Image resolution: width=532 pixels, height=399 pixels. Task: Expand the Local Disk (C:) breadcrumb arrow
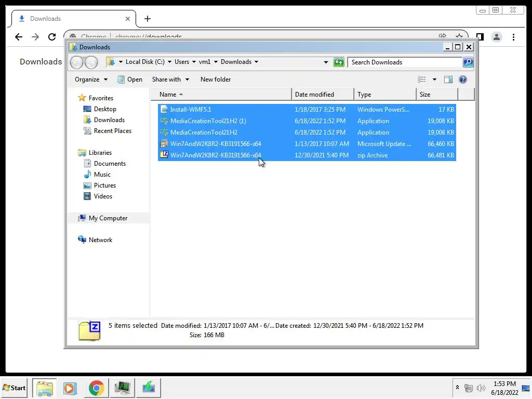[169, 62]
